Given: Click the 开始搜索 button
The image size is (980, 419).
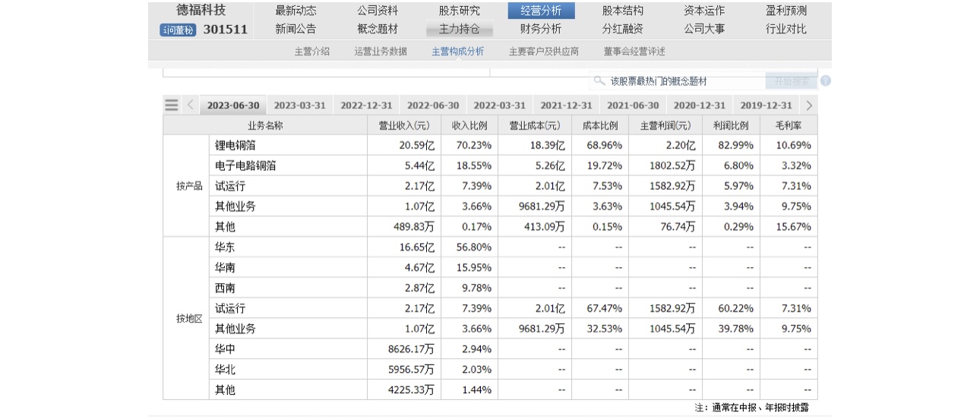Looking at the screenshot, I should pos(792,81).
